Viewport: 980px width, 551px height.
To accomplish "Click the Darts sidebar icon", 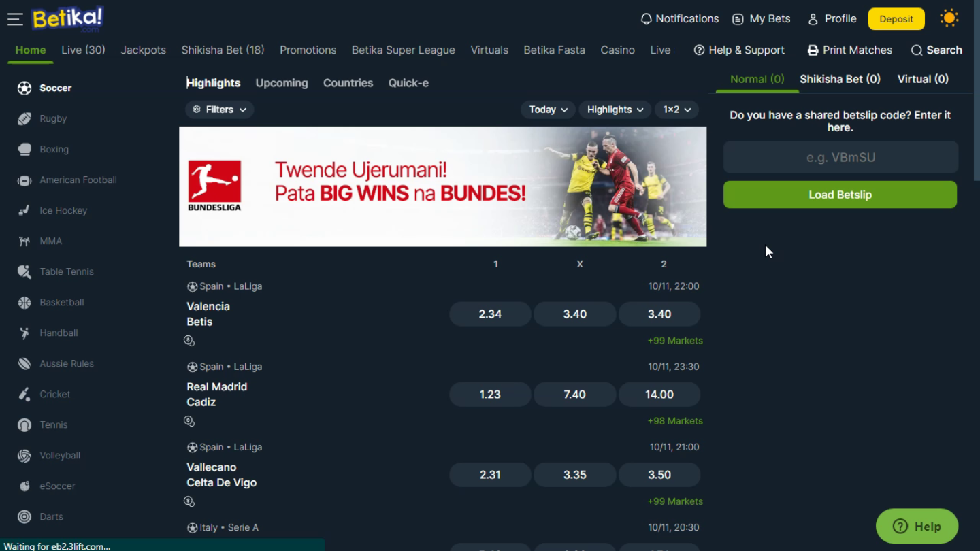I will coord(24,516).
